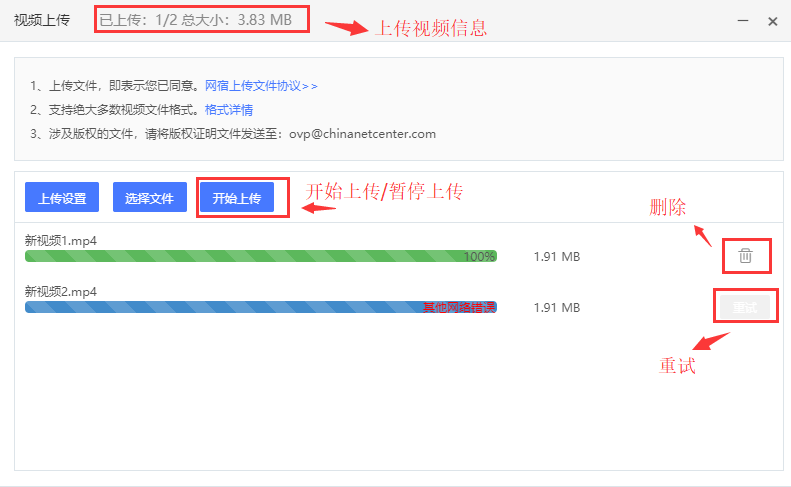Click the 1.91 MB size of 新视频2.mp4
791x487 pixels.
pyautogui.click(x=557, y=307)
